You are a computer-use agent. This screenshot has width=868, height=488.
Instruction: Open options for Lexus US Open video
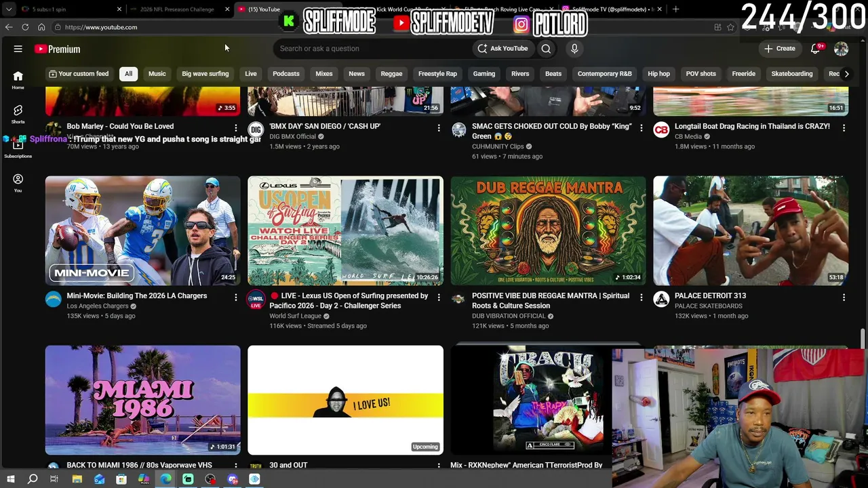pyautogui.click(x=439, y=297)
